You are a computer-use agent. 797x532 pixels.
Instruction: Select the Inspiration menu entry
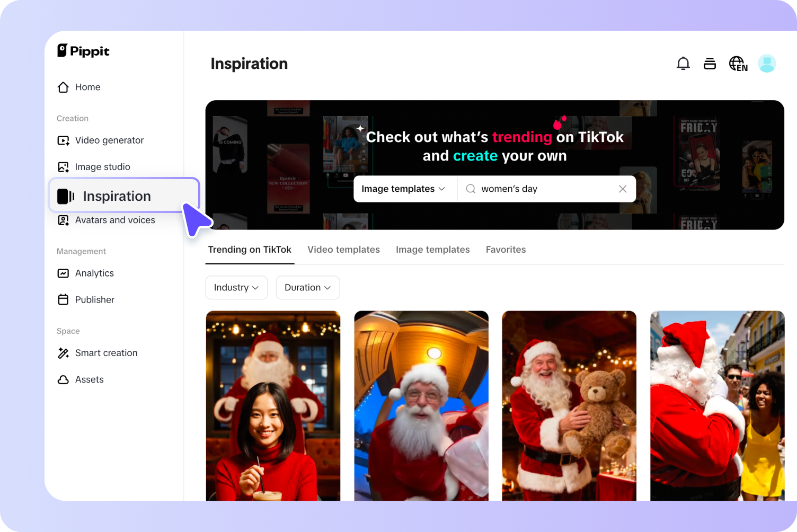pos(117,196)
